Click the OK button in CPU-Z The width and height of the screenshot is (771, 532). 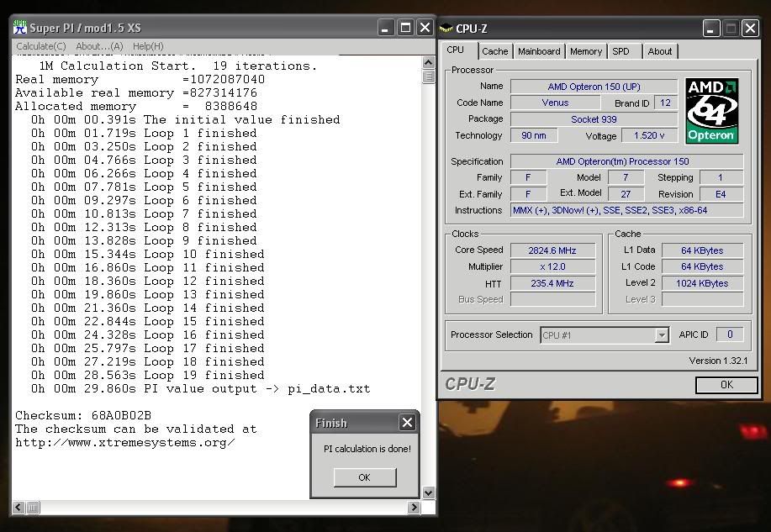(726, 384)
